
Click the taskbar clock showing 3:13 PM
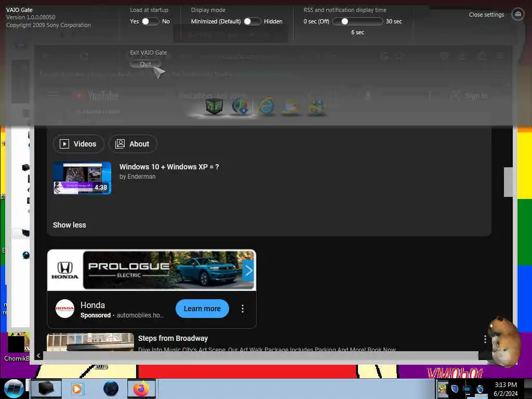tap(506, 389)
